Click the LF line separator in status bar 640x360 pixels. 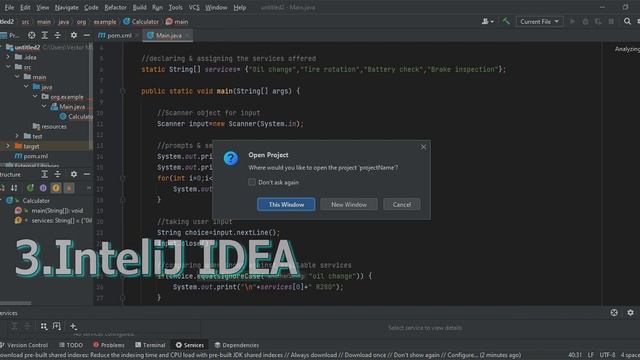591,355
